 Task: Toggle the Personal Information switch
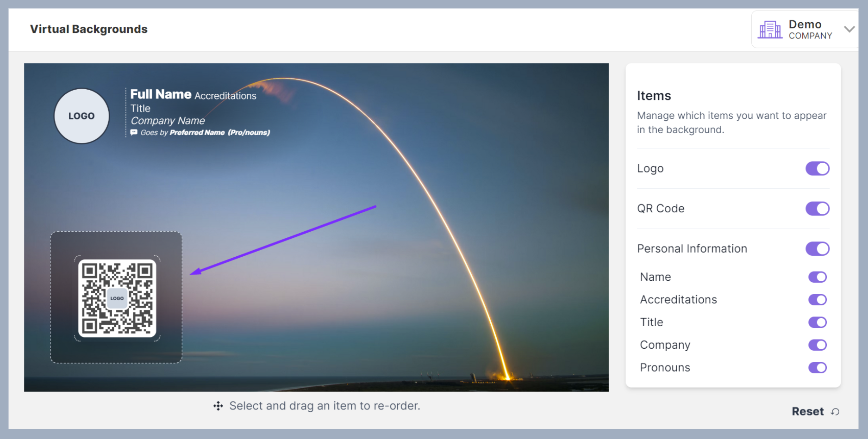(x=817, y=249)
